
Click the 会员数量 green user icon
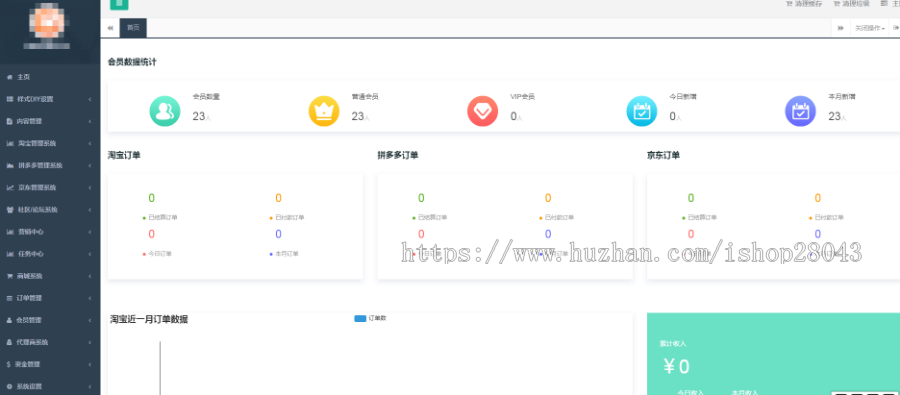point(165,111)
